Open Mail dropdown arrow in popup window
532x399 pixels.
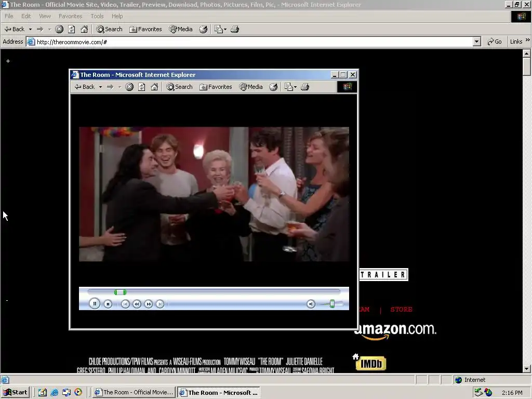(x=296, y=87)
